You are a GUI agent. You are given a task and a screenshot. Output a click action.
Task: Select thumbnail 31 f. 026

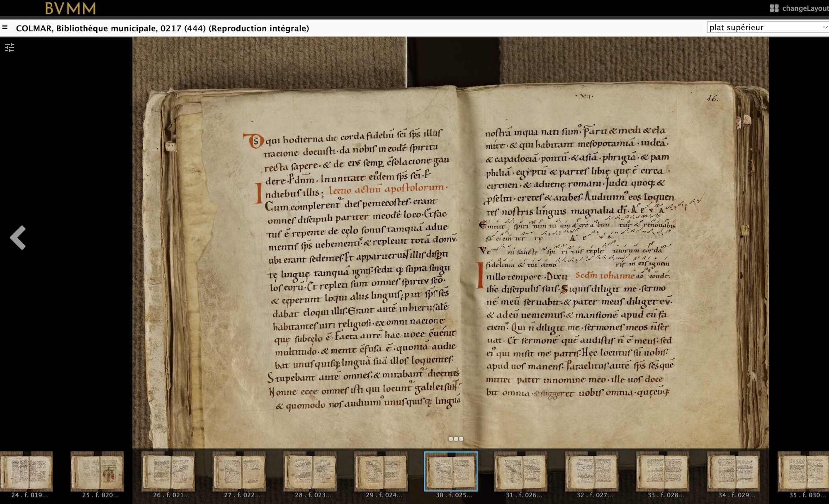click(x=521, y=472)
